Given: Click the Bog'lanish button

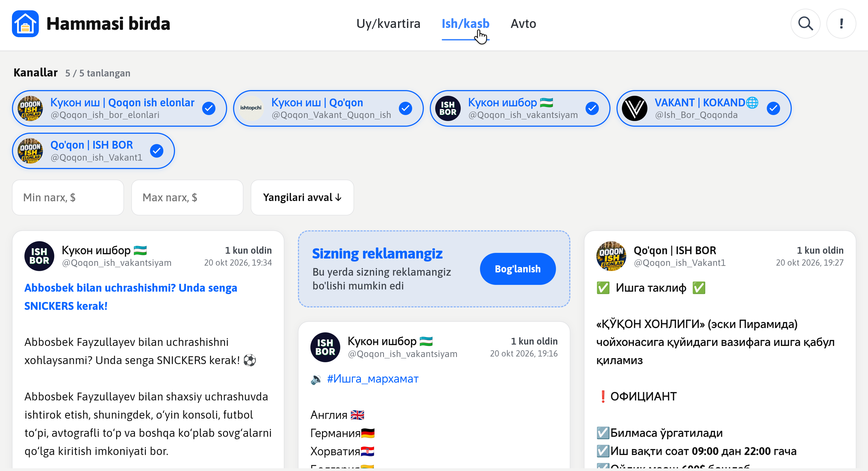Looking at the screenshot, I should tap(517, 269).
